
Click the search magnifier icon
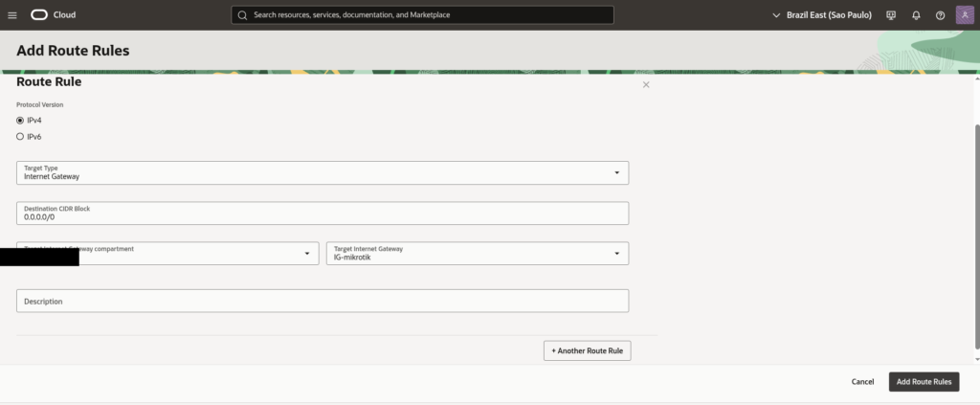242,15
